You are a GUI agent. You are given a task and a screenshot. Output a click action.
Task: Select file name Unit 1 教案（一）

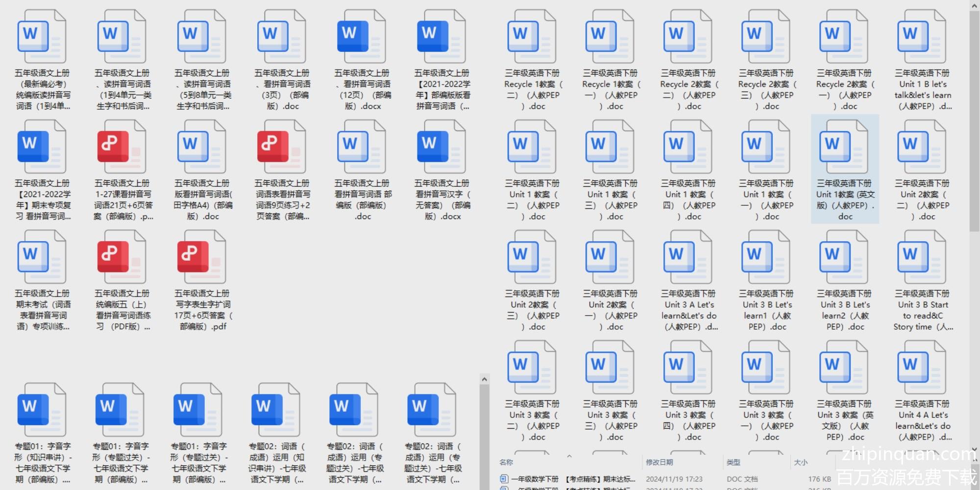point(766,199)
